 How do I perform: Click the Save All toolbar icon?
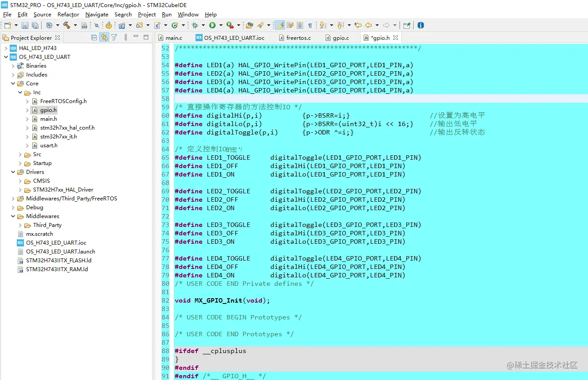coord(35,25)
